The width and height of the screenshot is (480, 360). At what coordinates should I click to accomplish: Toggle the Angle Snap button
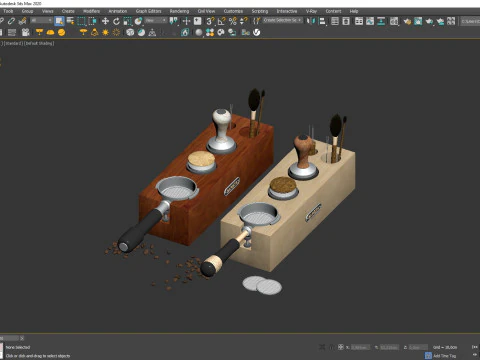[x=221, y=21]
